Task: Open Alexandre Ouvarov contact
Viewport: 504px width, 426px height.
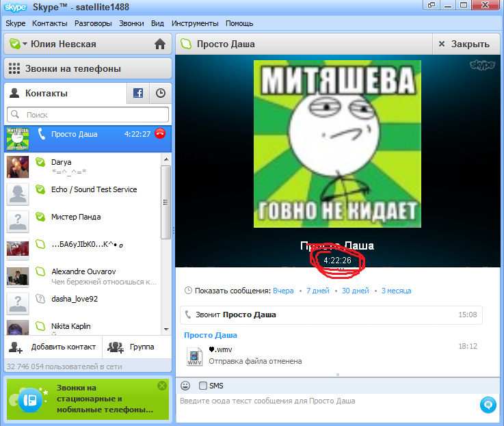Action: click(82, 276)
